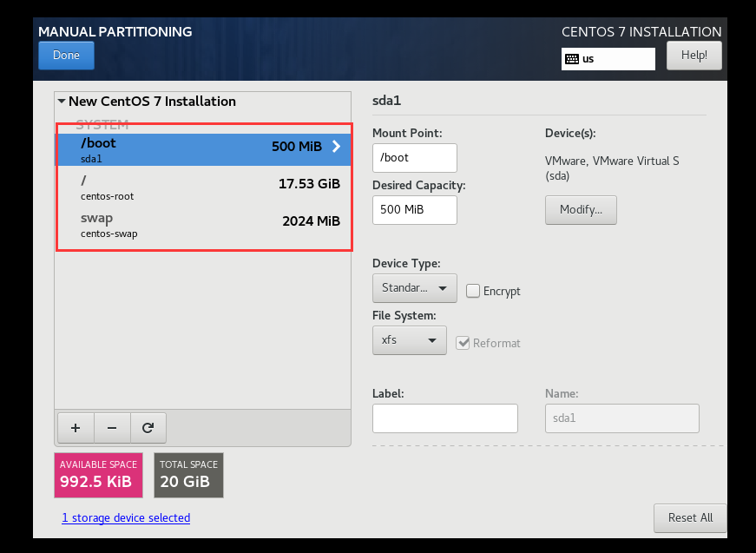
Task: Click the Name field showing sda1
Action: click(622, 418)
